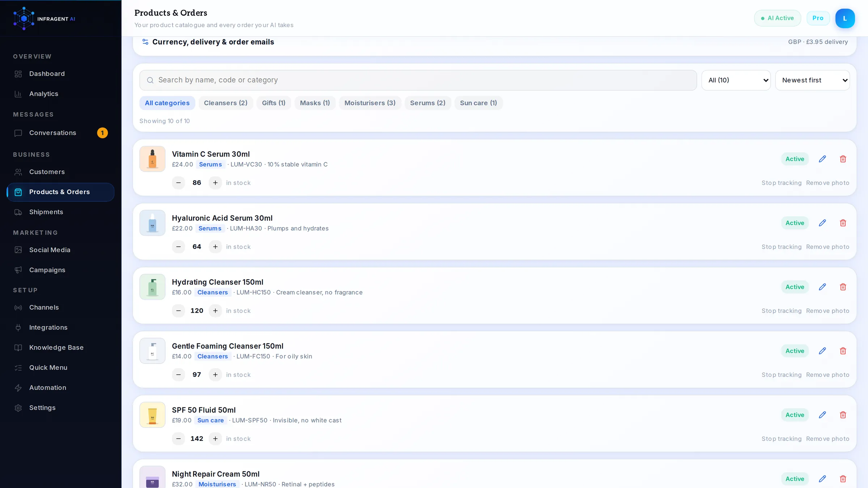Edit Vitamin C Serum 30ml with pencil icon
868x488 pixels.
(x=822, y=159)
